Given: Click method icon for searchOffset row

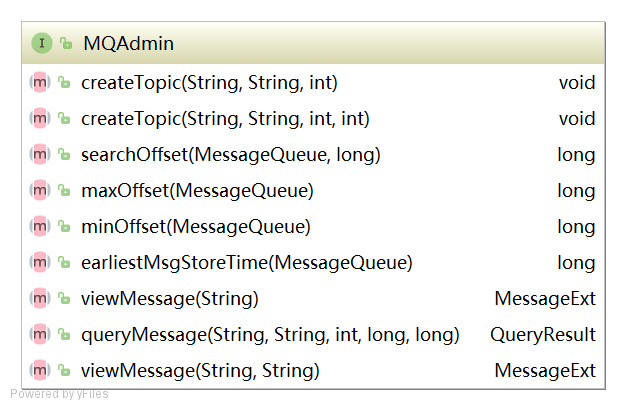Looking at the screenshot, I should click(40, 154).
